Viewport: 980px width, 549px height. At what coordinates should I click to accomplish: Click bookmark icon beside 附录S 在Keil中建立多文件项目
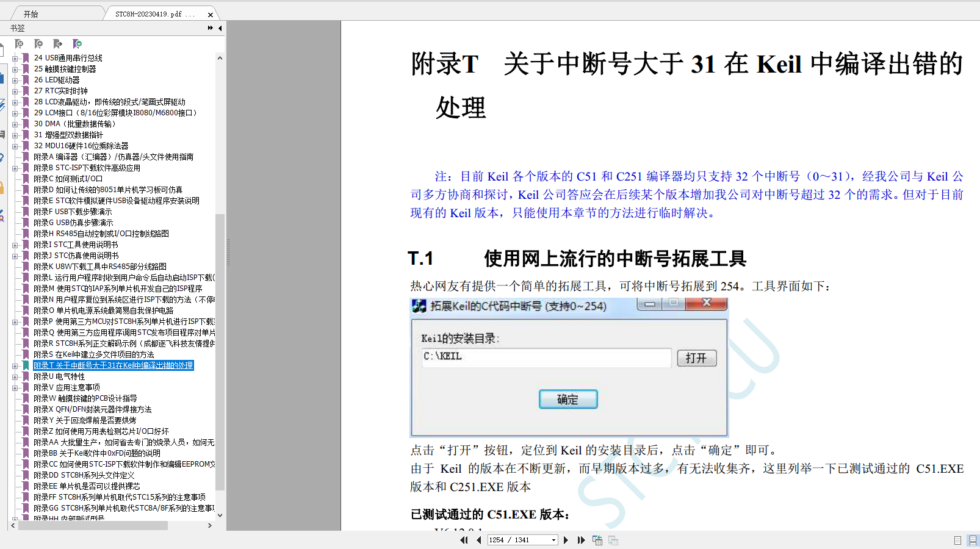coord(26,354)
